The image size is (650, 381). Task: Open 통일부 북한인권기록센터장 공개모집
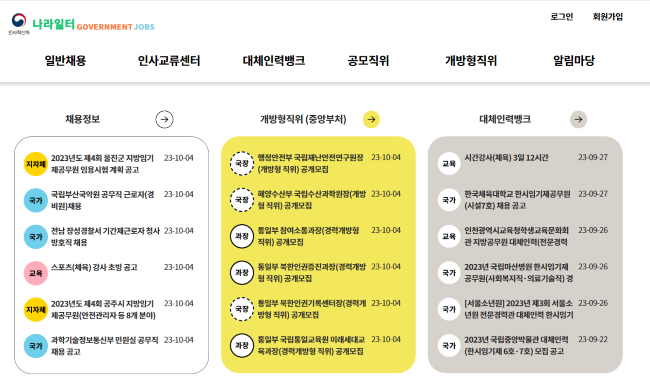tap(312, 309)
